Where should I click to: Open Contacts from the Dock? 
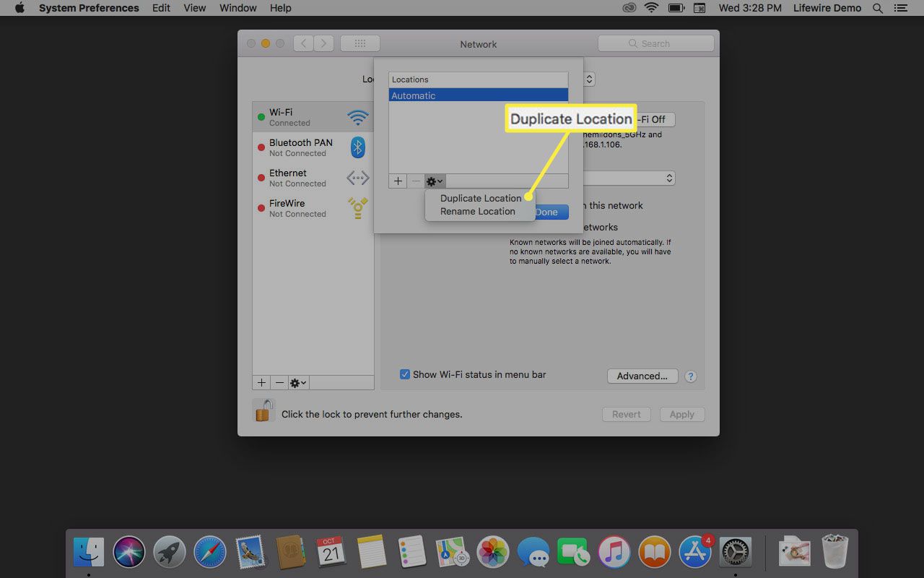291,553
